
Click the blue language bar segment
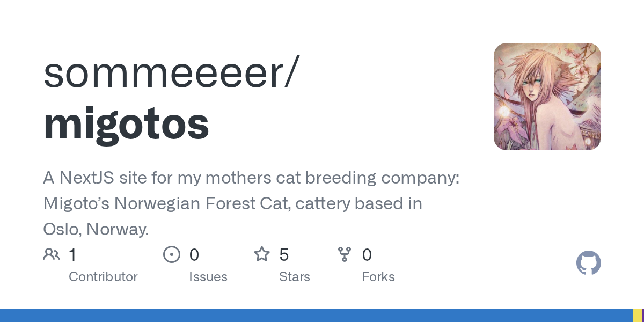coord(317,316)
